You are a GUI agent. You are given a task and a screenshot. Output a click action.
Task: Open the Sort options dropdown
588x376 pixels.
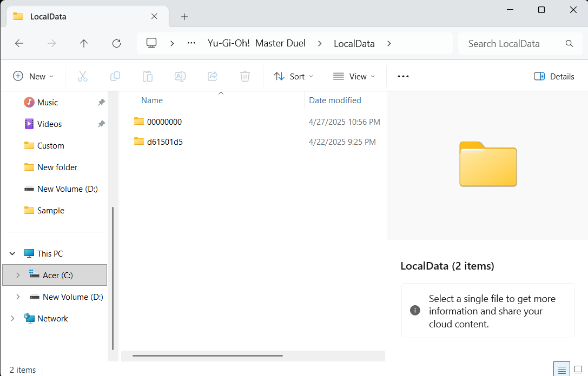pyautogui.click(x=294, y=76)
